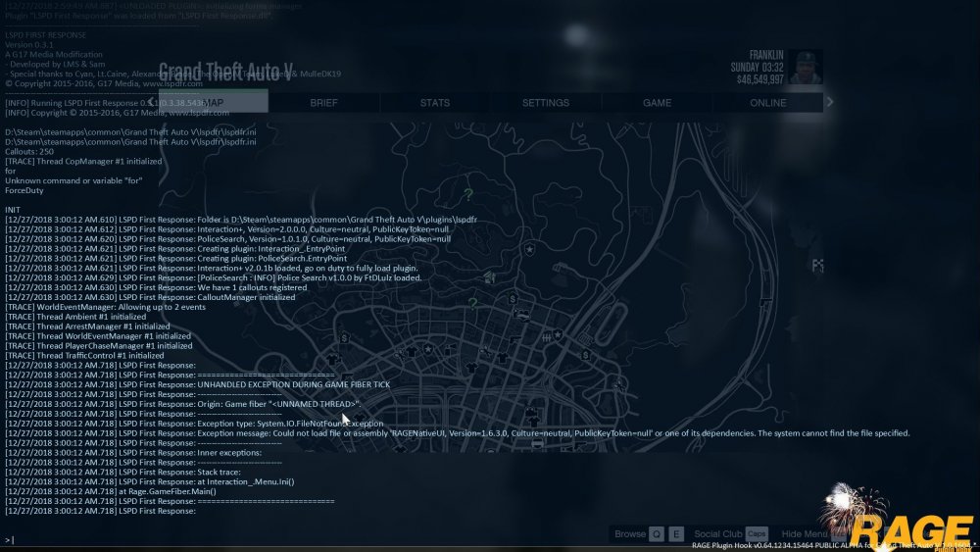Click the "Exception type: System.IO.FileNotFoundException" line
This screenshot has width=980, height=552.
click(x=194, y=424)
